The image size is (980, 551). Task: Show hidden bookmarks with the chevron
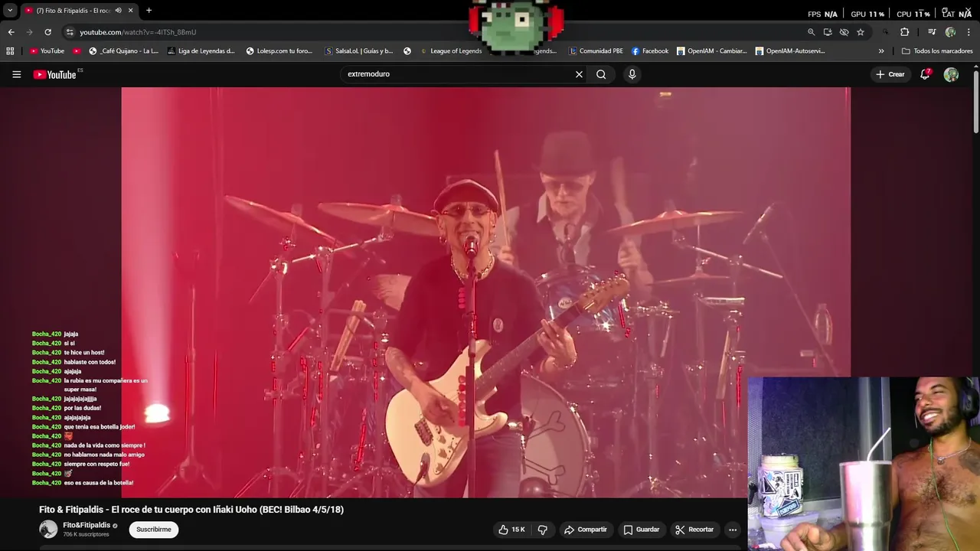881,51
